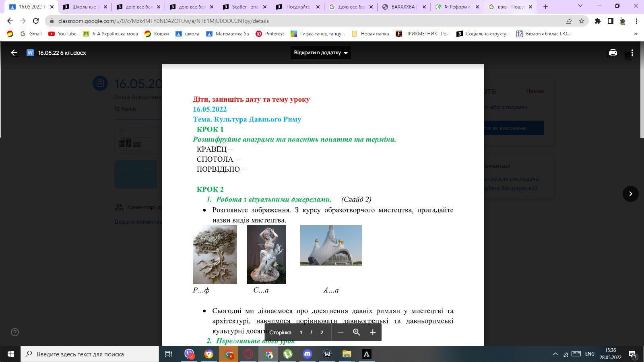The height and width of the screenshot is (362, 644).
Task: Share this page via address bar icon
Action: click(569, 21)
